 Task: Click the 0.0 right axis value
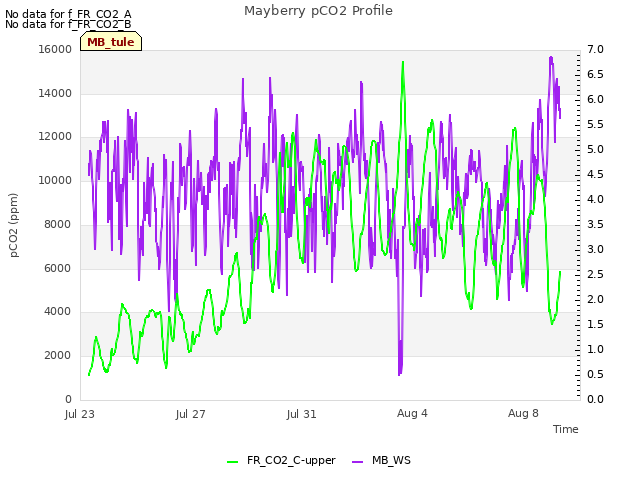click(x=595, y=399)
